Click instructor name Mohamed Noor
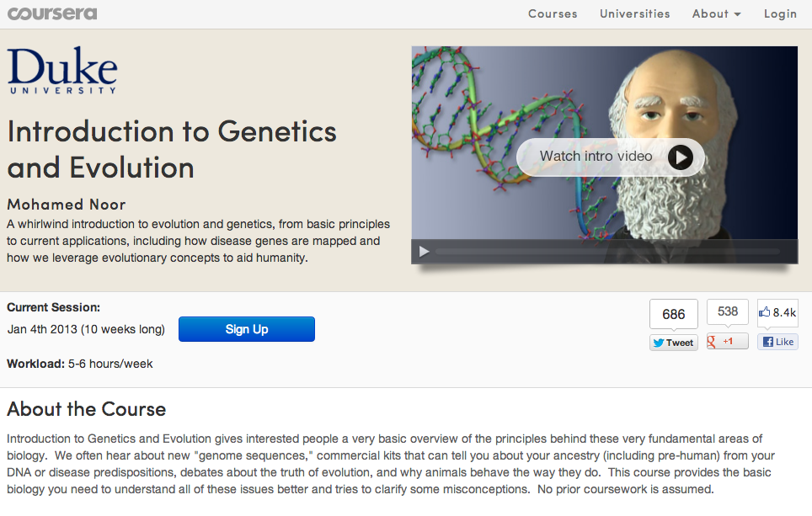812x516 pixels. point(68,205)
